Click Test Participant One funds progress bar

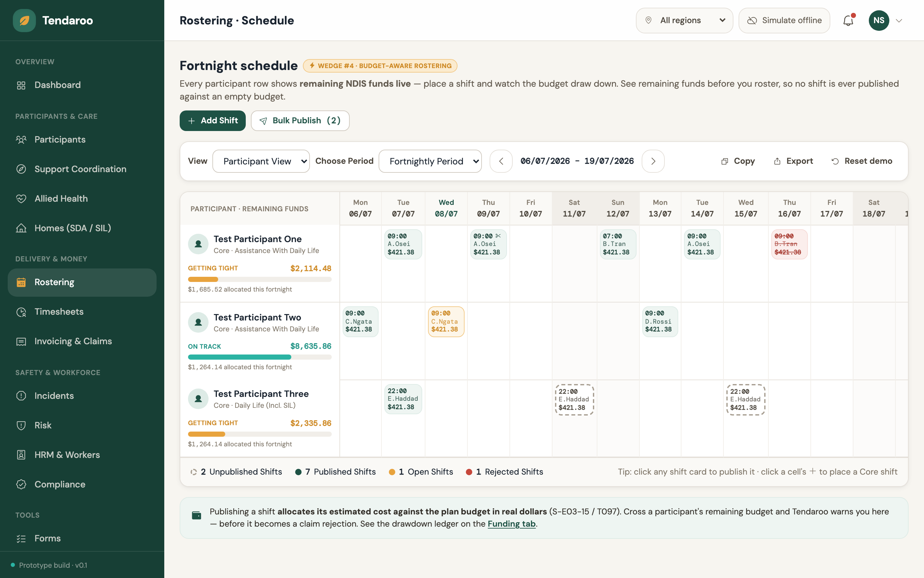click(x=260, y=279)
